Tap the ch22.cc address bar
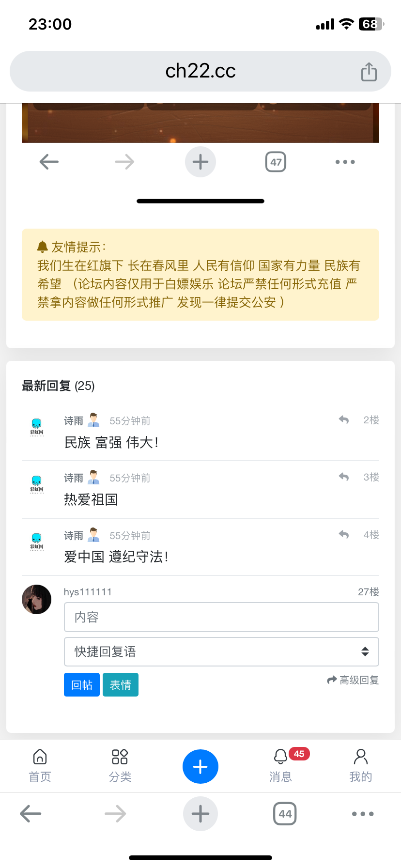Viewport: 401px width, 868px height. (x=200, y=71)
